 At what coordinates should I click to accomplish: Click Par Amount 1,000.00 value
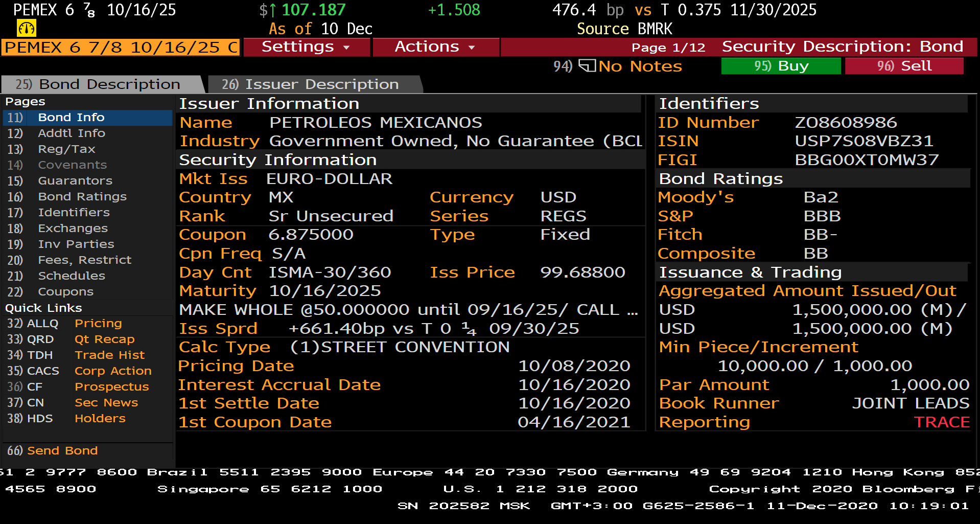930,385
